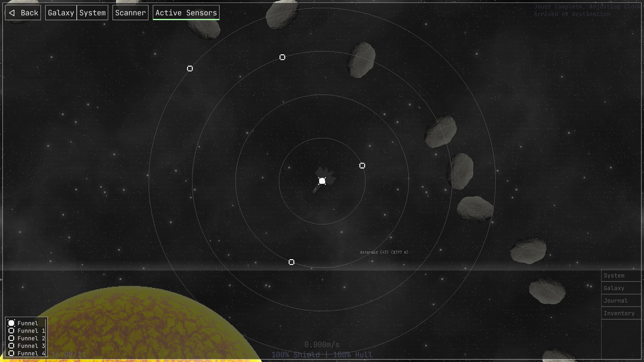This screenshot has height=362, width=644.
Task: Click the funnel marker right of the ship
Action: click(x=362, y=166)
